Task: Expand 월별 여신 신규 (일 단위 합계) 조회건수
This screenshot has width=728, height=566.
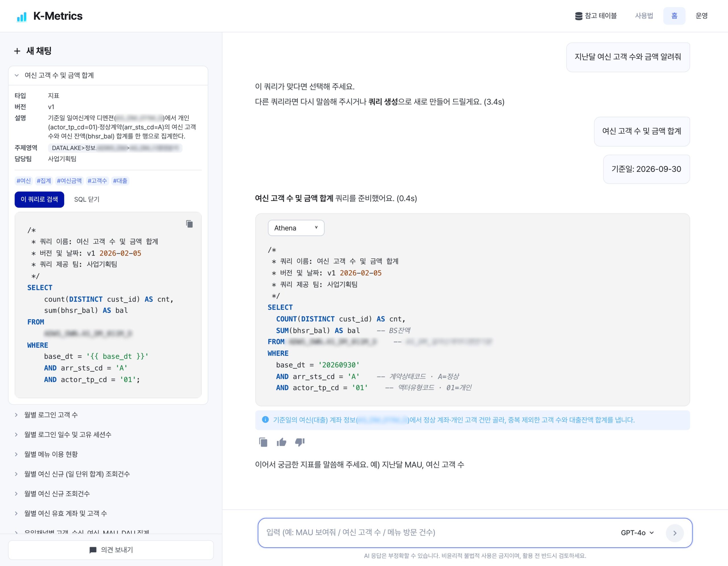Action: [108, 474]
